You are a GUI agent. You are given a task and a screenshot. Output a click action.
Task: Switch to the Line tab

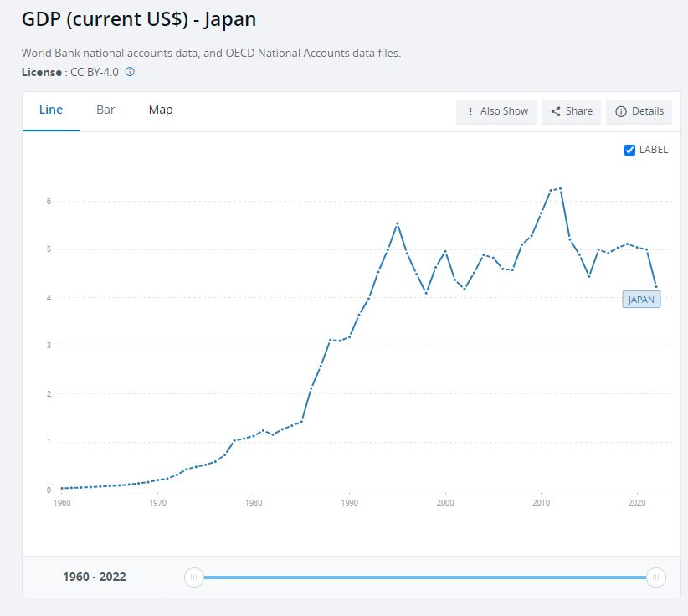pos(51,110)
